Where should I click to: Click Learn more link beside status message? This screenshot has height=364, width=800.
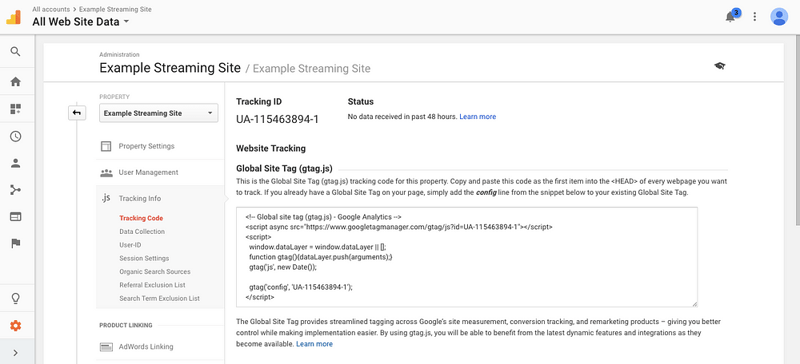coord(478,116)
